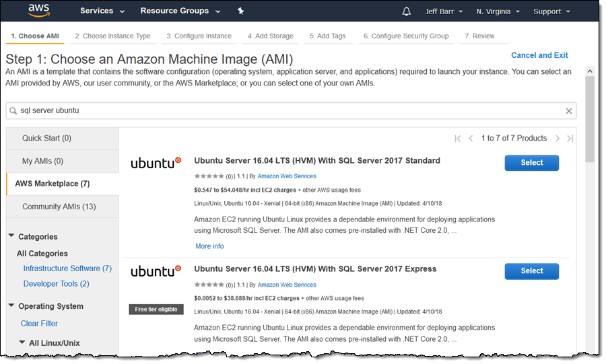Go to next page of products
Viewport: 606px width, 364px height.
(x=558, y=139)
